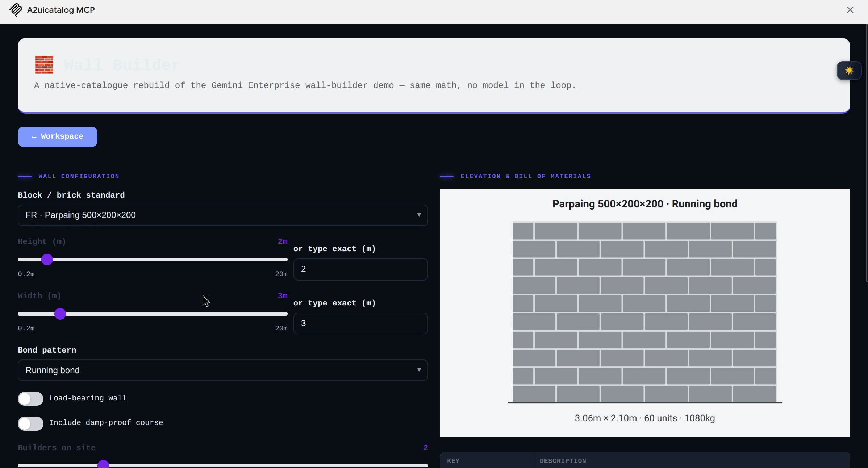Screen dimensions: 868x468
Task: Open the Block / brick standard dropdown
Action: [x=223, y=215]
